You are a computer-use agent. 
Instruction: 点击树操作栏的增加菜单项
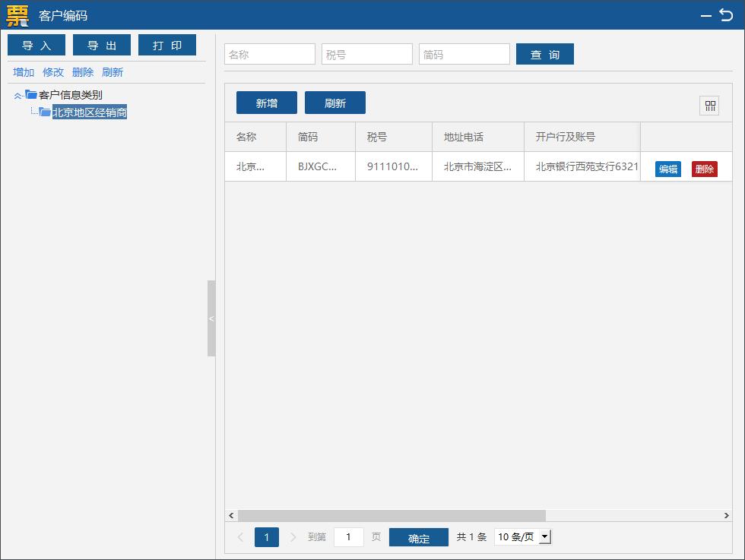(23, 72)
